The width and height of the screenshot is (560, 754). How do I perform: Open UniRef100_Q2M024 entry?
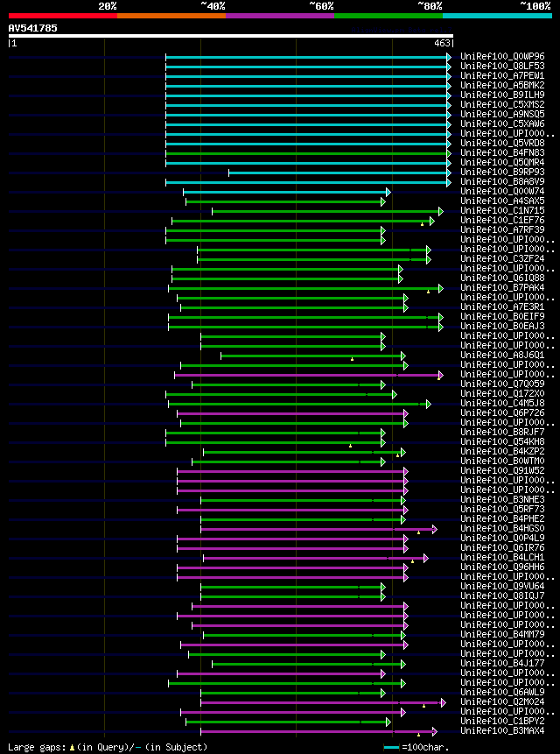click(502, 701)
